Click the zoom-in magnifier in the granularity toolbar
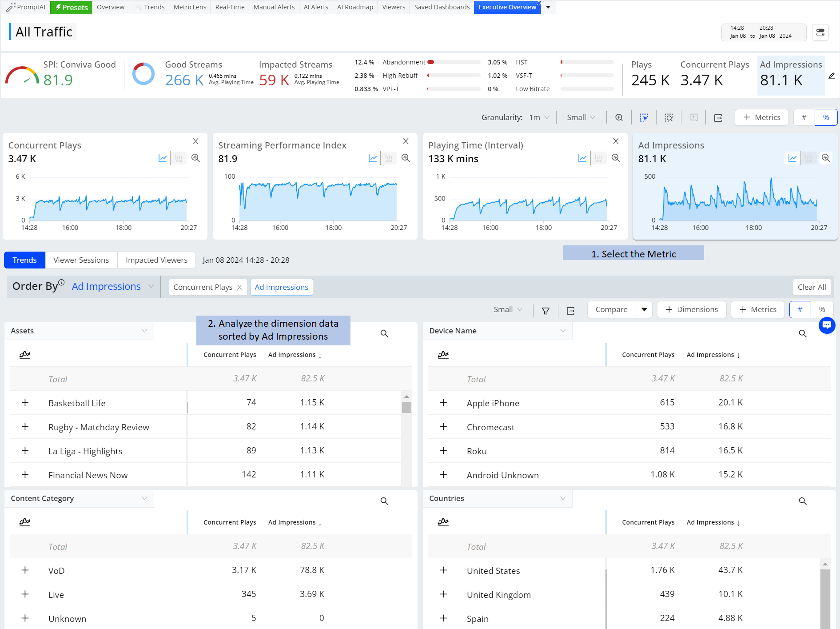This screenshot has height=629, width=840. (619, 117)
